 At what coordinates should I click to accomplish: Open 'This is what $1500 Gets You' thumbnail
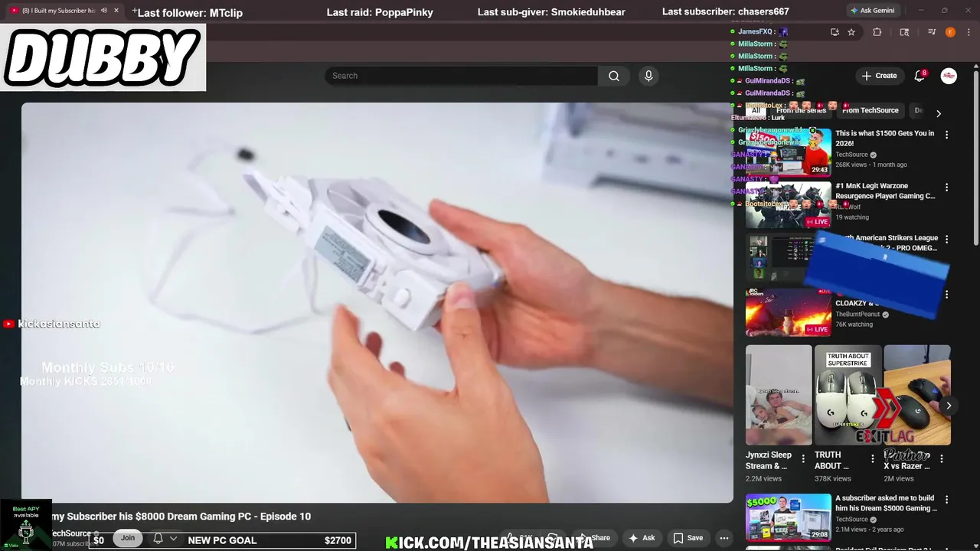click(789, 153)
